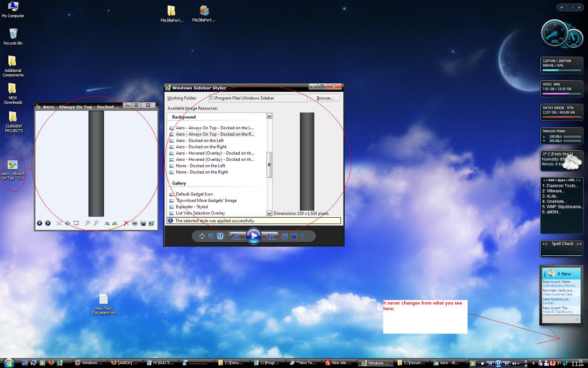Rotate image clockwise in picture viewer
Screen dimensions: 588x368
pos(107,223)
